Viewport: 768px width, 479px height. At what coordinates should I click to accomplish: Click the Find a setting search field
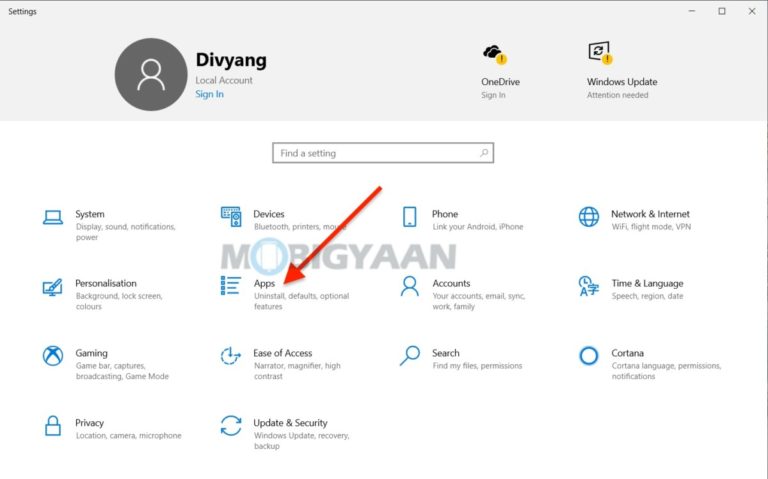pyautogui.click(x=383, y=153)
